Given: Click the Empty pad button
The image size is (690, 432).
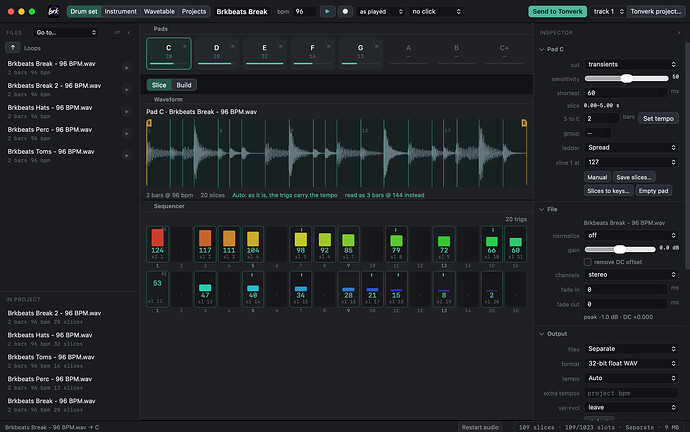Looking at the screenshot, I should 653,191.
